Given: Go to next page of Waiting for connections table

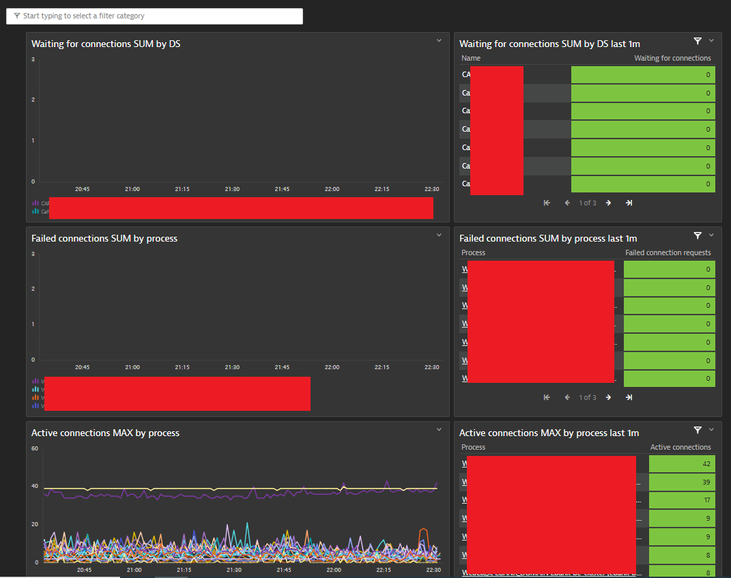Looking at the screenshot, I should pyautogui.click(x=608, y=202).
